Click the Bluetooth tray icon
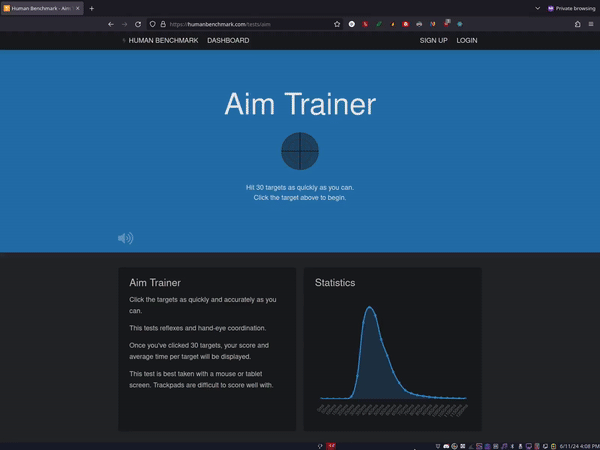Viewport: 600px width, 450px height. (x=512, y=446)
